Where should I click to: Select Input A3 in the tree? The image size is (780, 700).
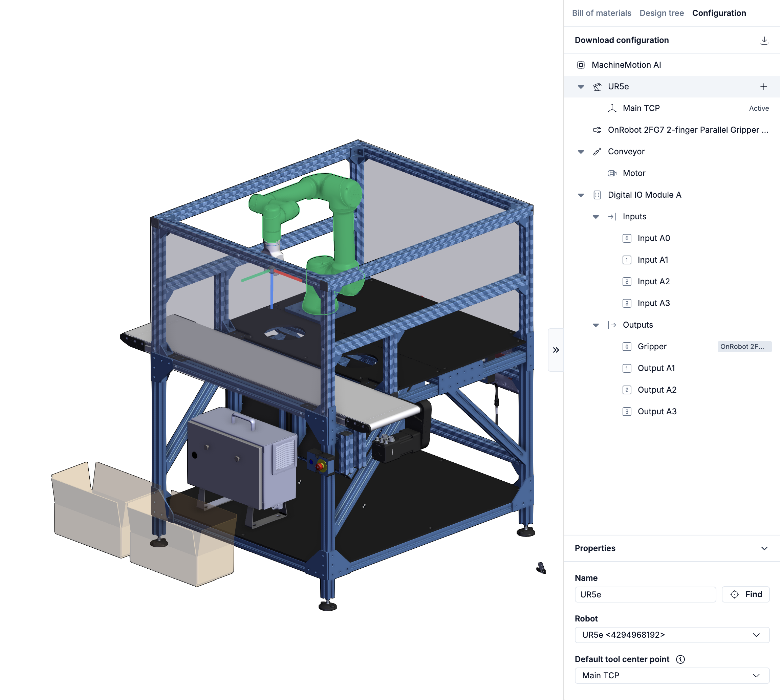pos(672,304)
